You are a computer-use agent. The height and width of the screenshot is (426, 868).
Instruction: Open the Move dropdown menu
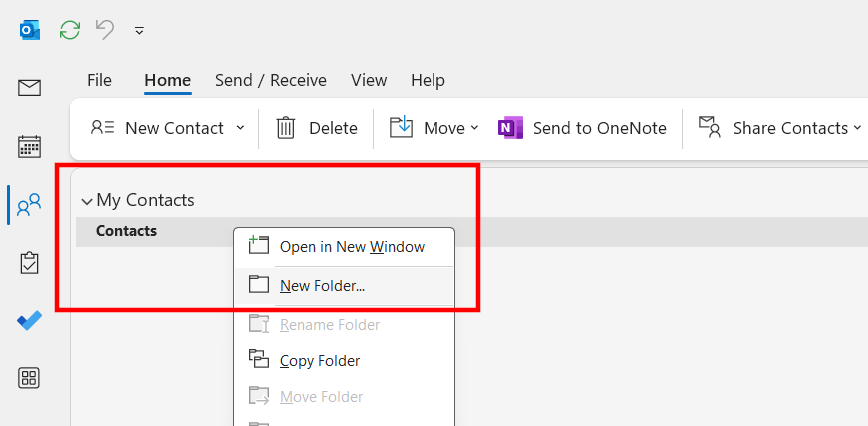[x=434, y=129]
